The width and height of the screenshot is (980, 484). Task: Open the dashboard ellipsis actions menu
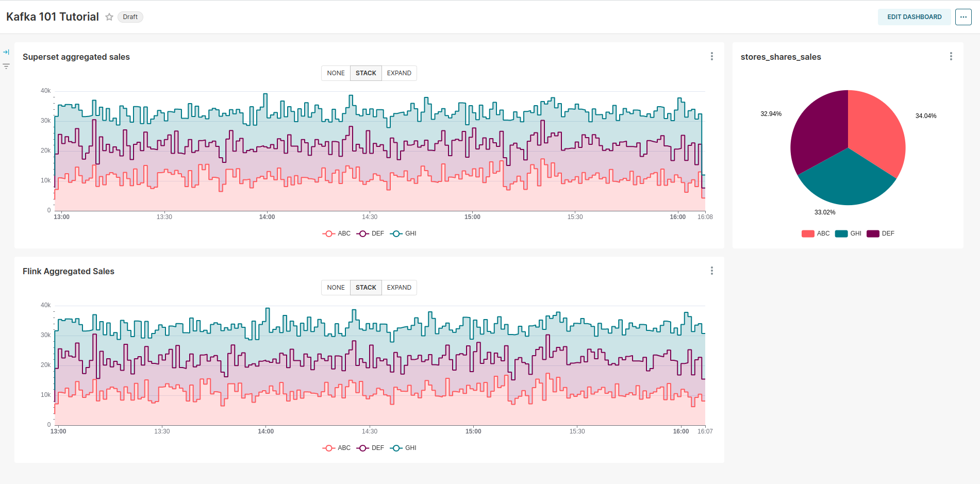click(963, 16)
